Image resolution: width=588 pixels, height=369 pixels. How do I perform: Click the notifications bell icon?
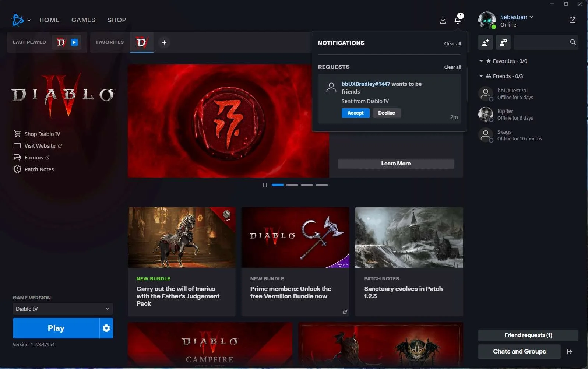pos(458,20)
